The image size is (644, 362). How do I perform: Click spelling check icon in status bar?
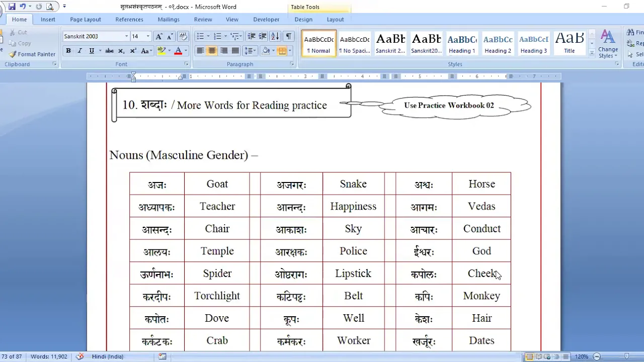pyautogui.click(x=80, y=356)
